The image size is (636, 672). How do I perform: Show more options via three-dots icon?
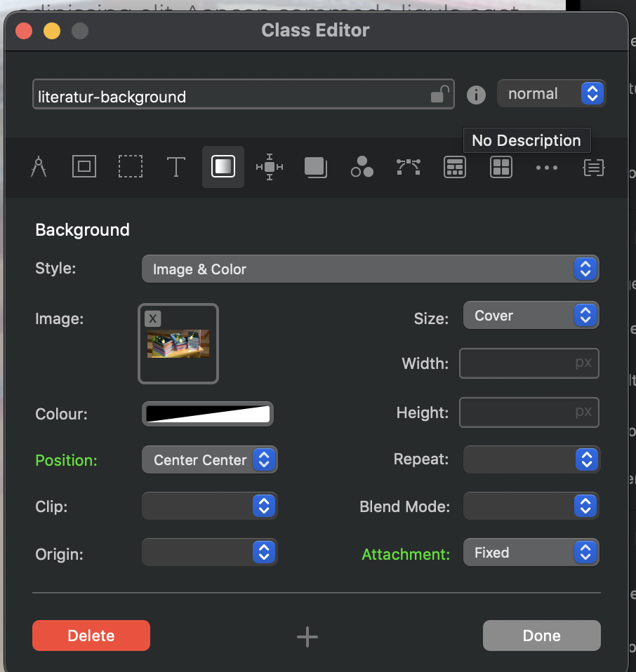(547, 167)
